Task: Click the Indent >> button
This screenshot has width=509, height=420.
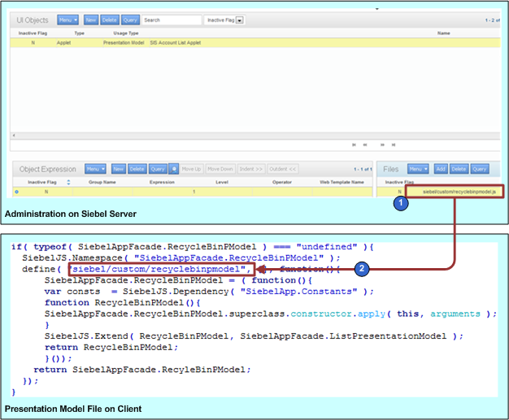Action: point(251,169)
